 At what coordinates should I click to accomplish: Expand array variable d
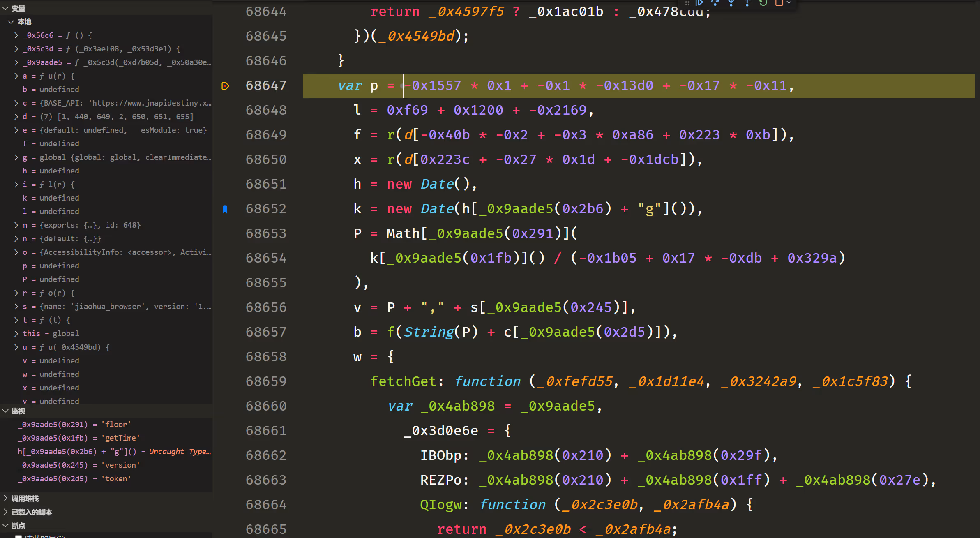16,117
